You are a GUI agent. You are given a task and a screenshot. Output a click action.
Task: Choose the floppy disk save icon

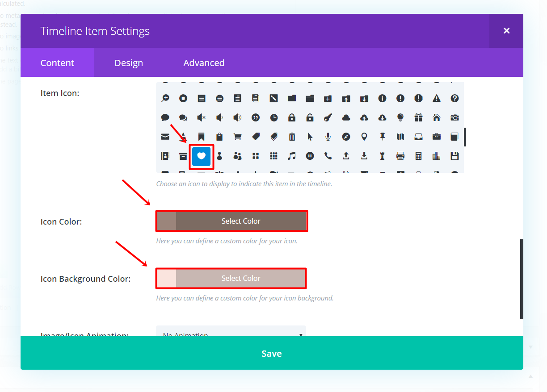coord(454,156)
